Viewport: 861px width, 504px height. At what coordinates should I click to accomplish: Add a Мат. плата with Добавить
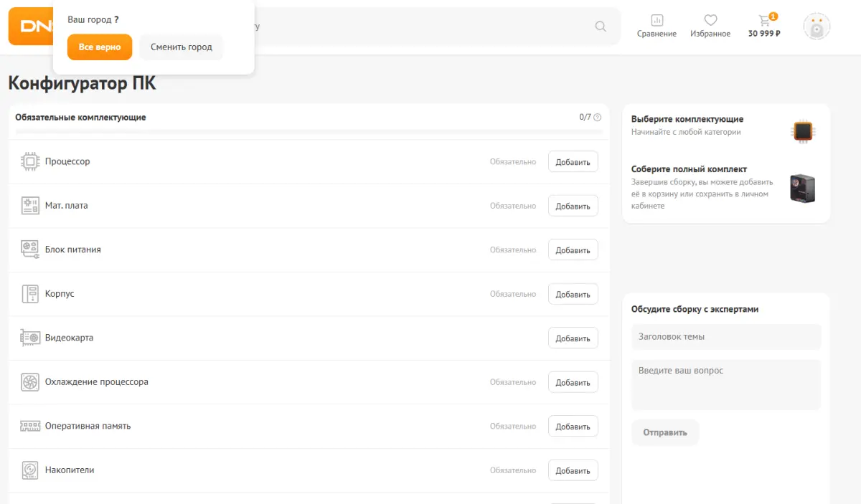point(573,206)
